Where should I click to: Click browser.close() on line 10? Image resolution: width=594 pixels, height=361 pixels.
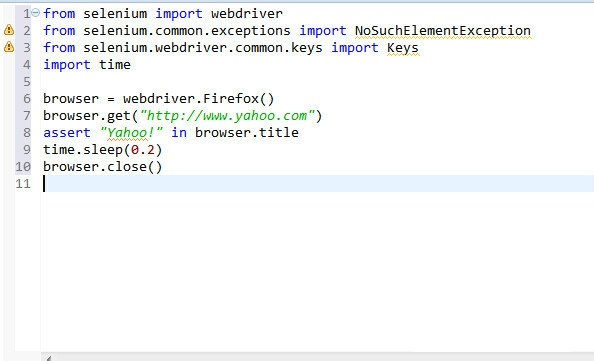click(x=102, y=167)
